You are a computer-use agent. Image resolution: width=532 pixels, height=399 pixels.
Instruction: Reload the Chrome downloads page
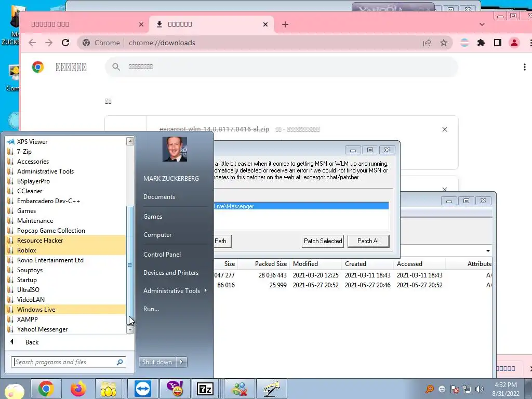coord(65,43)
